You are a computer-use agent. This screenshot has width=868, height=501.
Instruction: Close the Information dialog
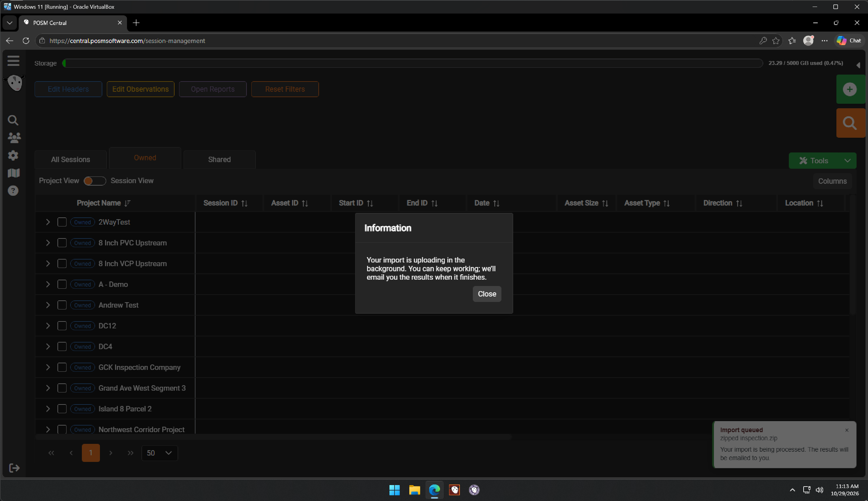pos(487,294)
